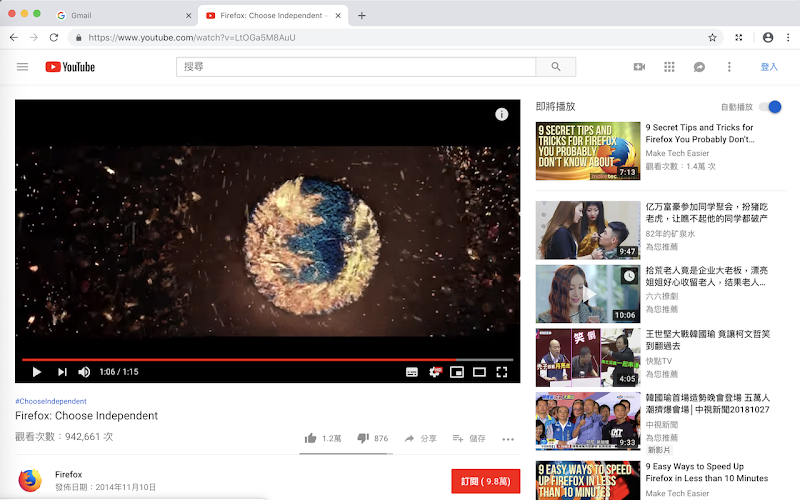Click the Make Tech Easier channel name under 9 Secret Tips

click(677, 153)
